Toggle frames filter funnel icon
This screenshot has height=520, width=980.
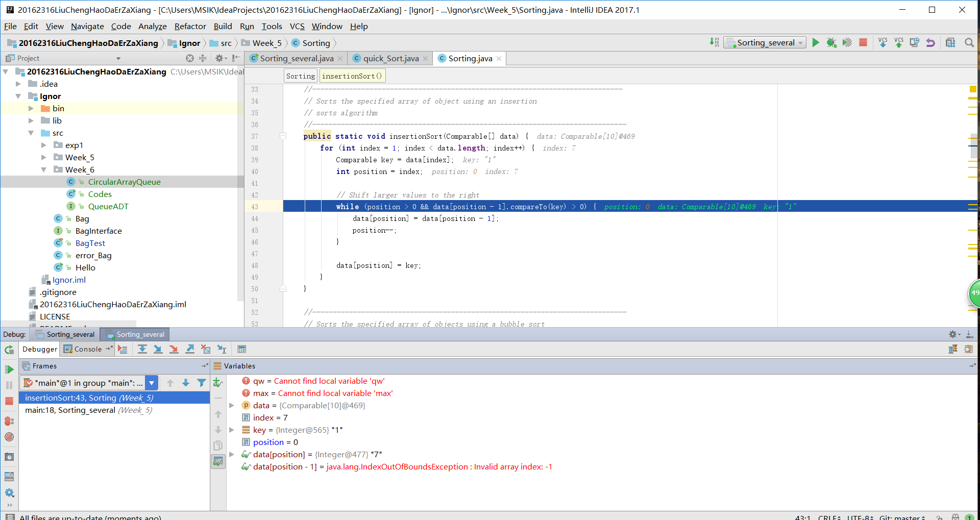[x=202, y=383]
